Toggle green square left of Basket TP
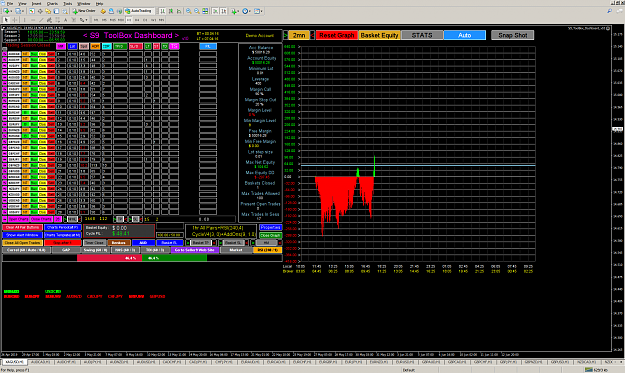 point(188,243)
